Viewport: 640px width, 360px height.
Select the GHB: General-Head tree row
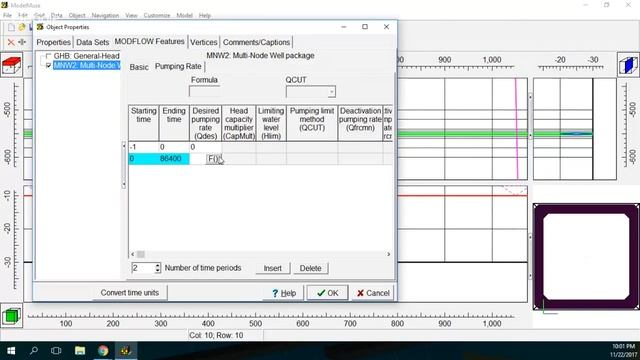[86, 56]
